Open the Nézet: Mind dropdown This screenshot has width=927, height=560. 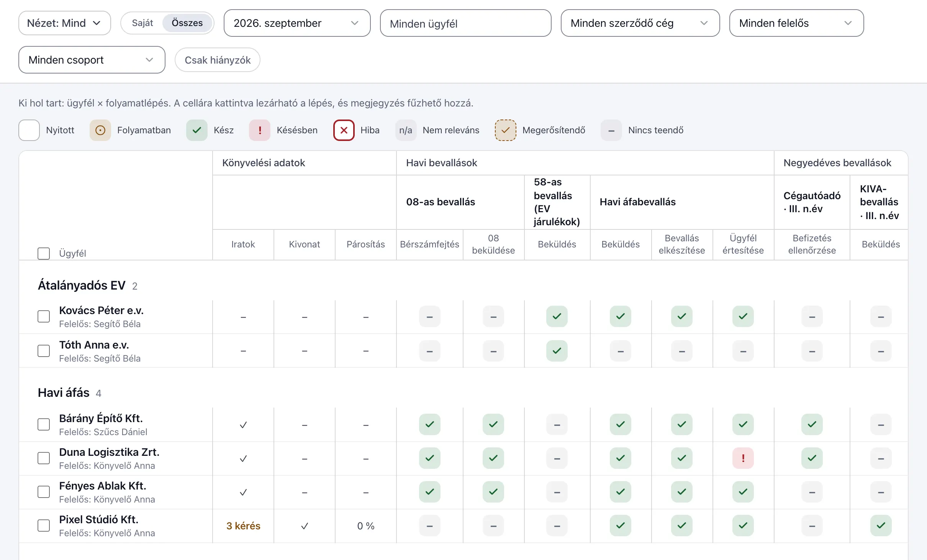point(64,23)
